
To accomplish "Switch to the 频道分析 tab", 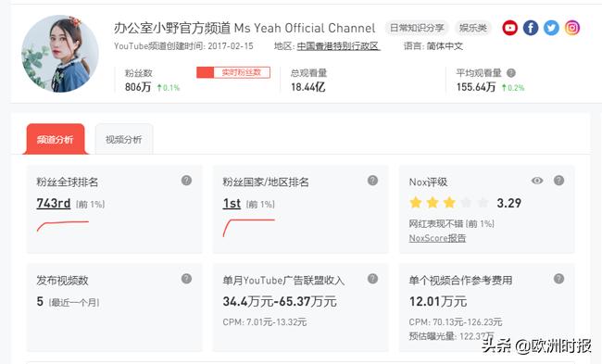I will click(56, 139).
